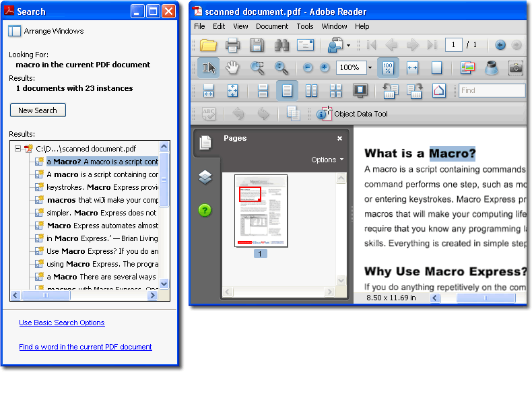Click the Open folder icon in toolbar
The image size is (532, 404).
(208, 45)
